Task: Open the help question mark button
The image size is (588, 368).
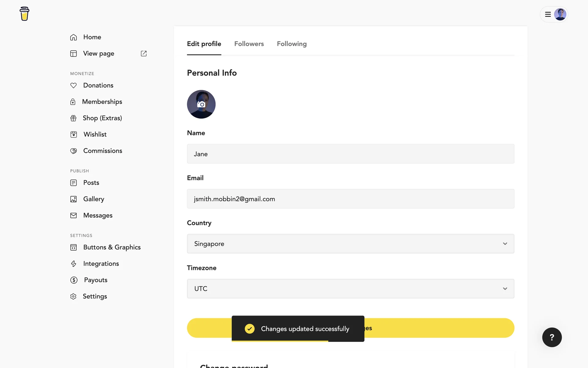Action: click(x=552, y=337)
